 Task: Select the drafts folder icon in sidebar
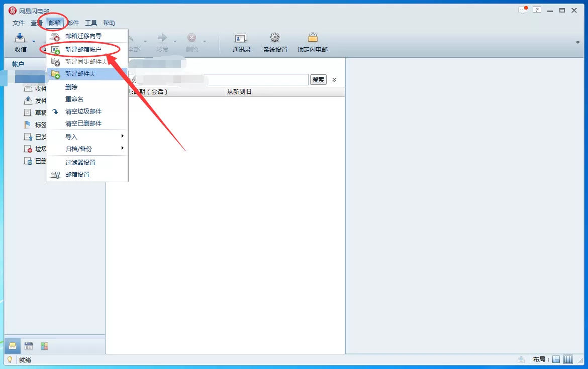pyautogui.click(x=28, y=112)
